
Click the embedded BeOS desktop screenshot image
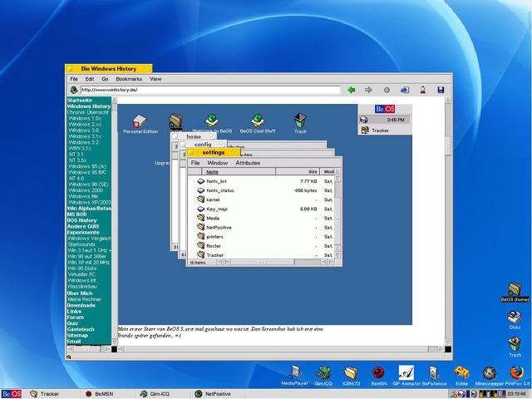265,214
